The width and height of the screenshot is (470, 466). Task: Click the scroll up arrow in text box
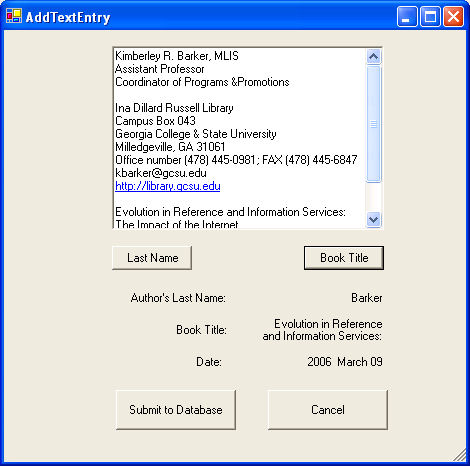tap(373, 57)
